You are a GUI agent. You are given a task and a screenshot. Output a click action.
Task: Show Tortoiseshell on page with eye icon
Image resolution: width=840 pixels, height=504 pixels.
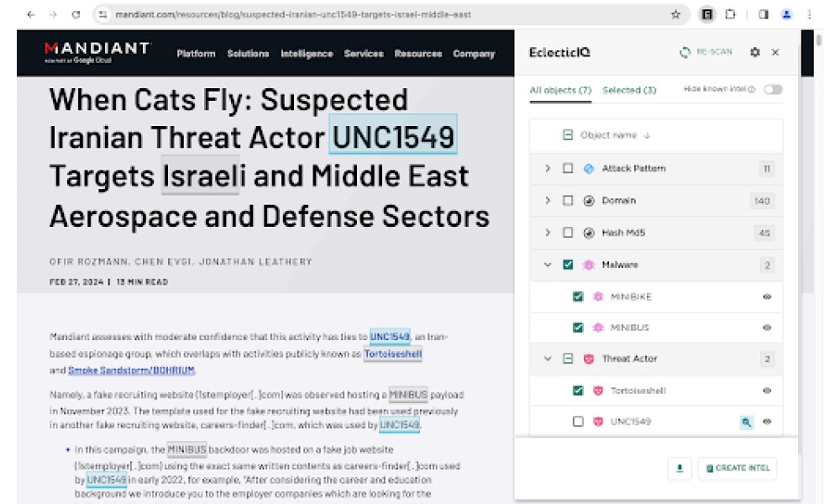click(767, 391)
